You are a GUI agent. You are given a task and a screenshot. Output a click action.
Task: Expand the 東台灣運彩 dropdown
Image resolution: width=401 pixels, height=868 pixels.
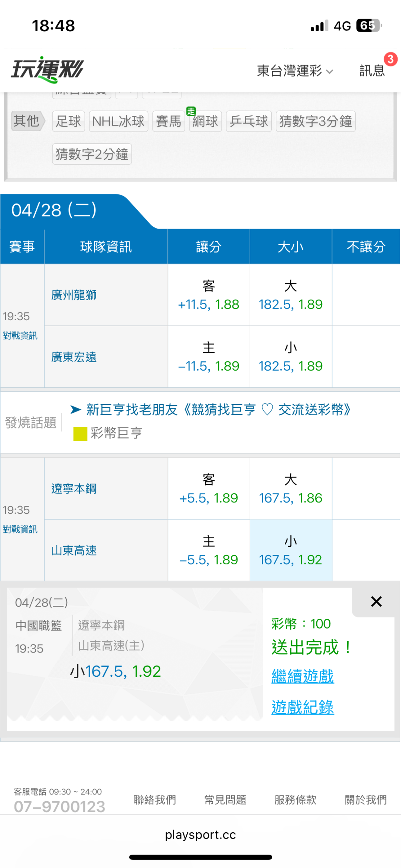click(x=295, y=71)
